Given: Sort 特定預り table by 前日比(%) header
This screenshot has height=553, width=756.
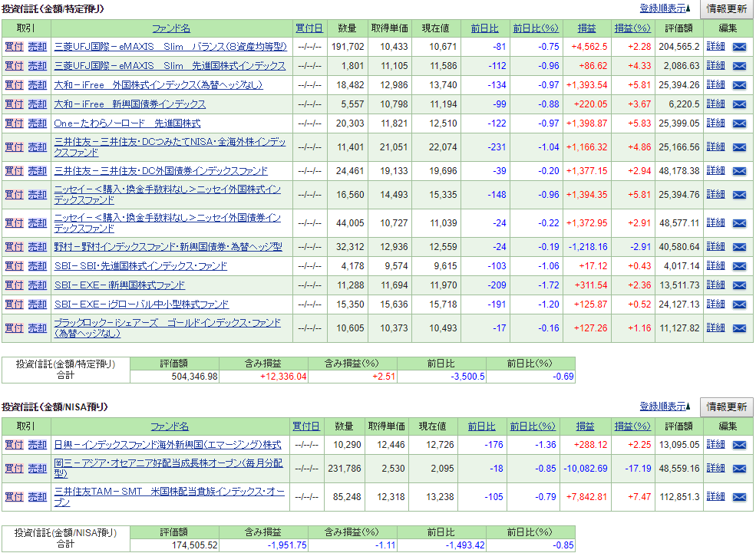Looking at the screenshot, I should click(x=536, y=28).
